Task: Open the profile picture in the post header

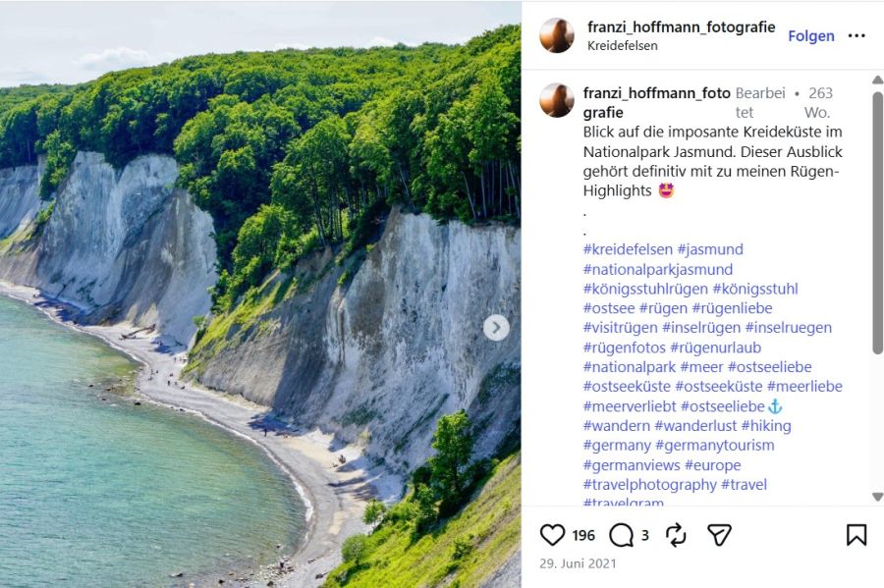Action: tap(557, 35)
